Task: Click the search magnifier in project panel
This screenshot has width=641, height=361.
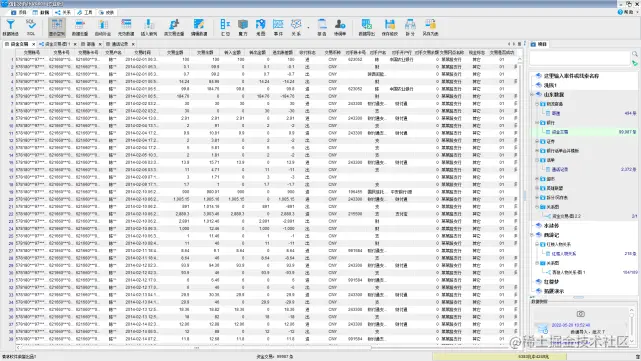Action: tap(634, 54)
